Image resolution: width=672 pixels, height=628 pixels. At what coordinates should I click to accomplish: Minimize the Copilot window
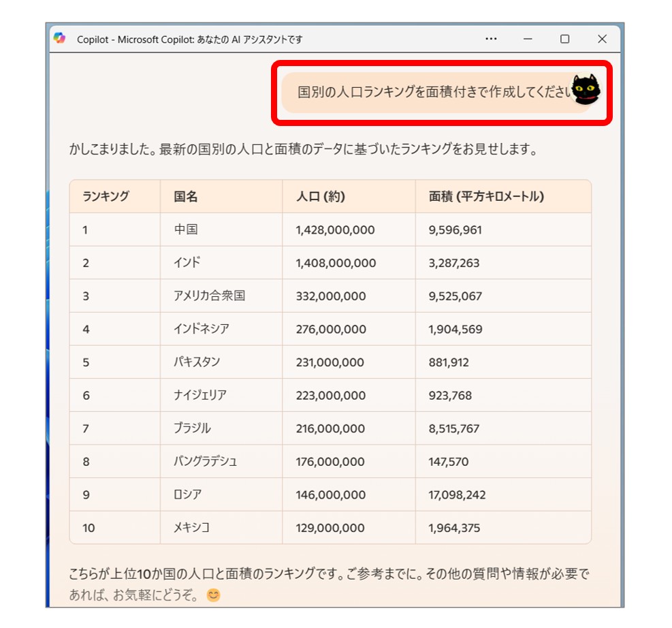(x=528, y=39)
